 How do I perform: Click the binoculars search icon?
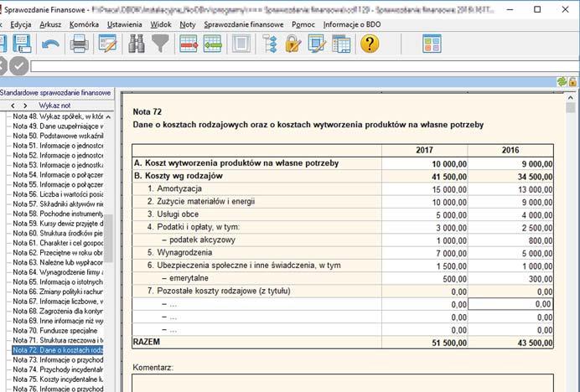137,44
